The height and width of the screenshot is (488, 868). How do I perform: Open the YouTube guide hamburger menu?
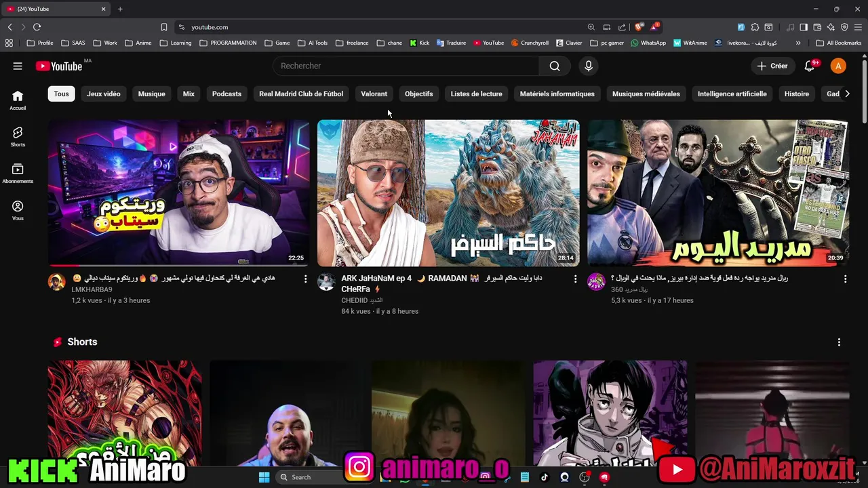[18, 66]
